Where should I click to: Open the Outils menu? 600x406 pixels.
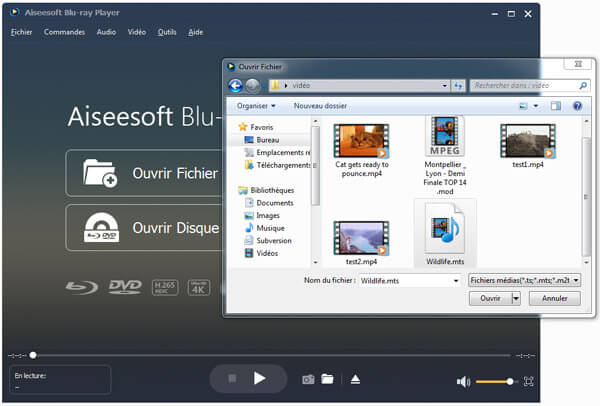pos(168,32)
